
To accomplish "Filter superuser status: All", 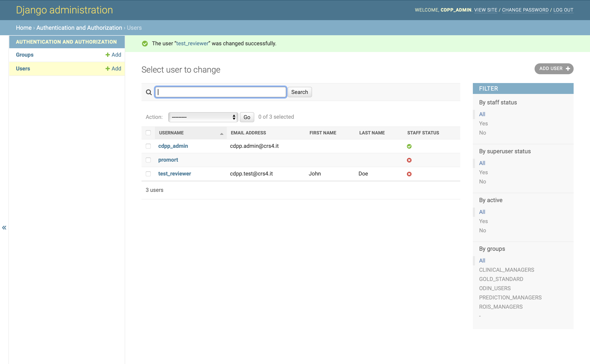I will (x=482, y=163).
